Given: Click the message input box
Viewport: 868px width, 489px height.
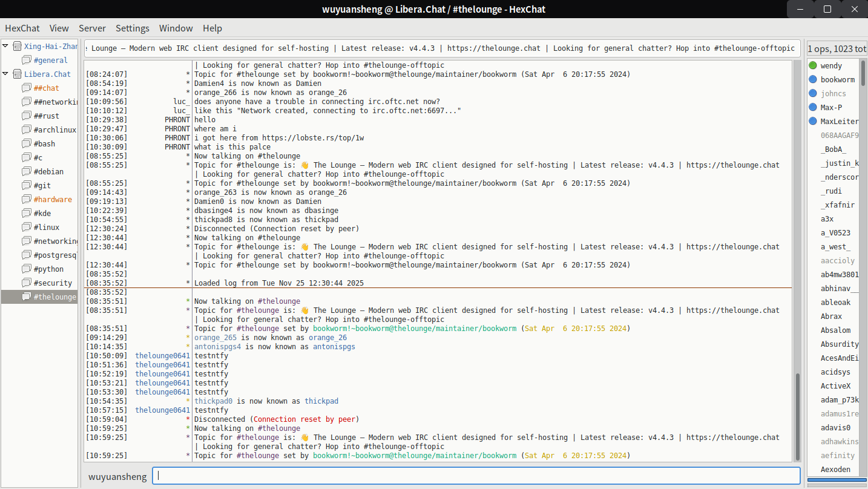Looking at the screenshot, I should pyautogui.click(x=476, y=476).
